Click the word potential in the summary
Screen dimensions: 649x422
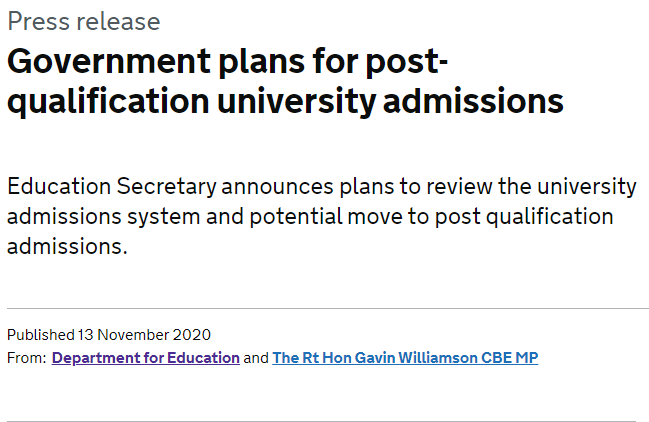pyautogui.click(x=296, y=217)
